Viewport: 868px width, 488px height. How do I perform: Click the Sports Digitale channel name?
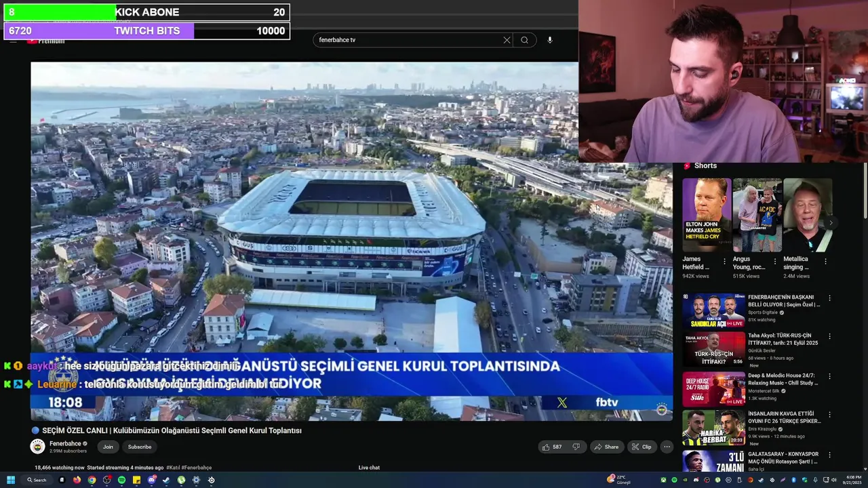(763, 312)
